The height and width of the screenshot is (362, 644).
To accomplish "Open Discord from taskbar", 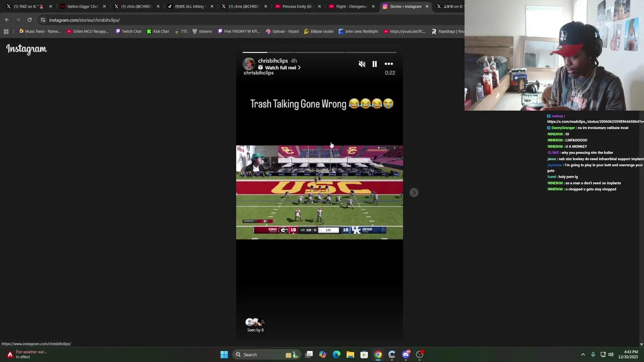I will pos(406,354).
